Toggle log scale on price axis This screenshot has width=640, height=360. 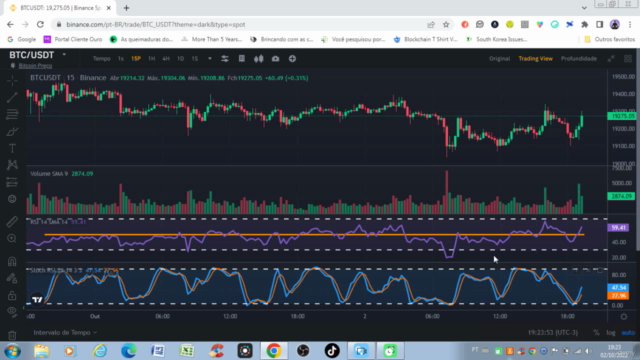(611, 333)
